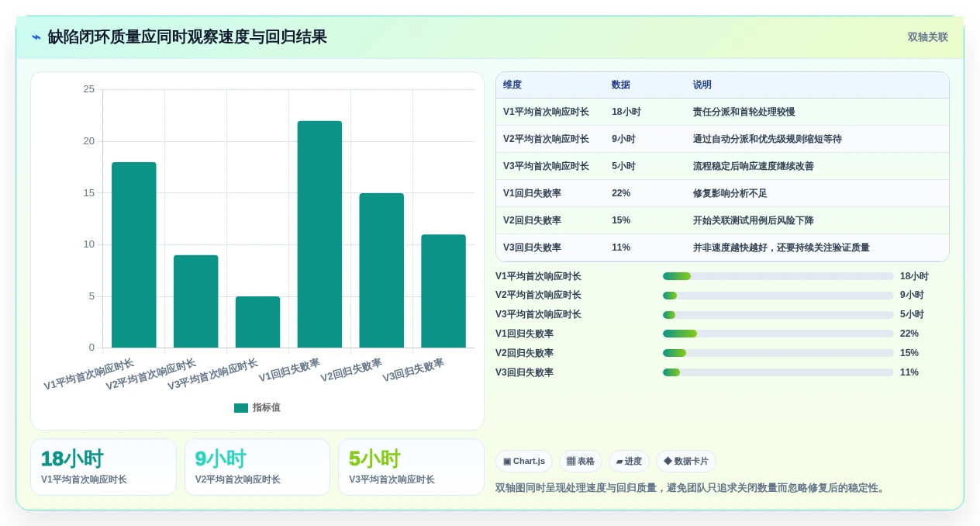The image size is (980, 526).
Task: Click the V2回归失败率 progress bar
Action: click(778, 353)
